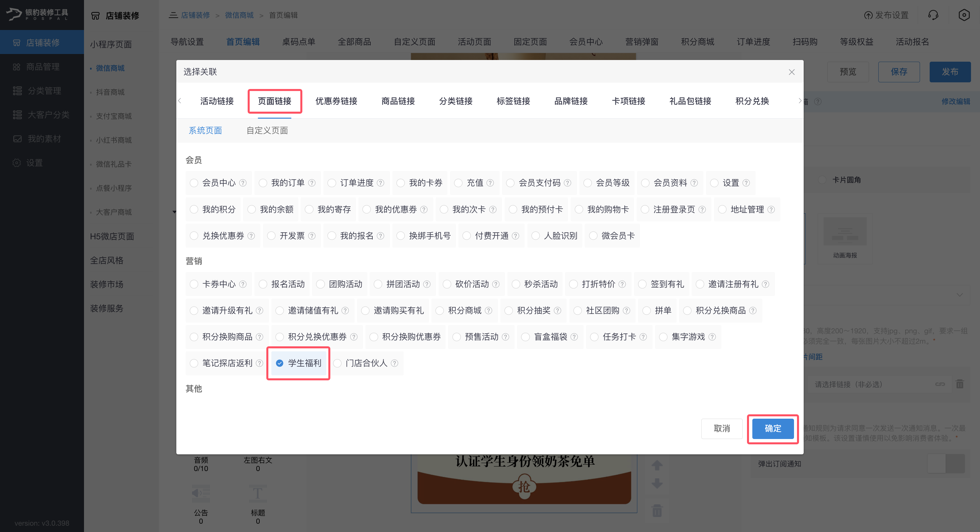This screenshot has width=980, height=532.
Task: Open the hexagon settings icon at top right
Action: point(964,15)
